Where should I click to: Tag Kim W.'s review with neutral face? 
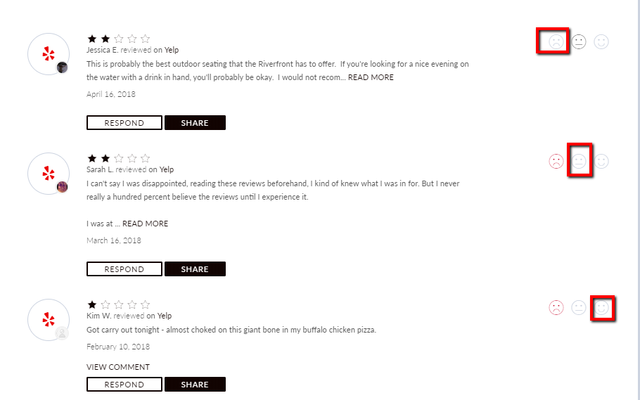point(579,307)
